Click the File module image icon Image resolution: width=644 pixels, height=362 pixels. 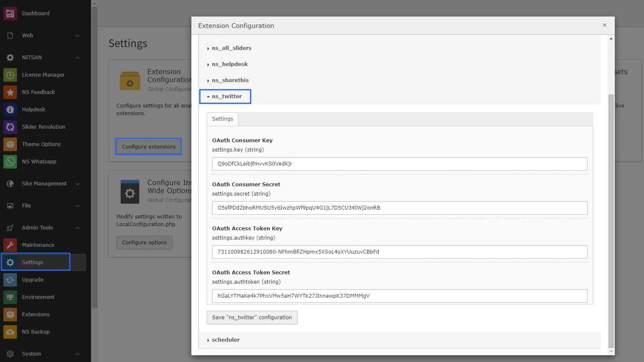point(10,206)
